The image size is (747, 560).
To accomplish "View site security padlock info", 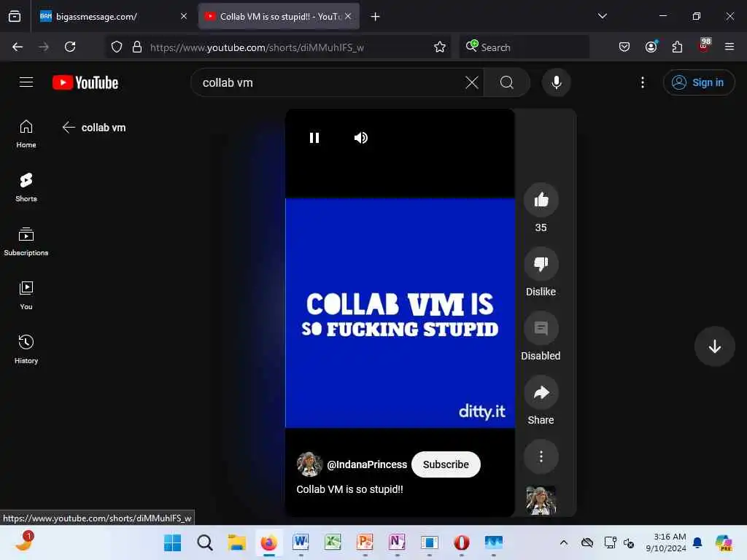I will [136, 47].
